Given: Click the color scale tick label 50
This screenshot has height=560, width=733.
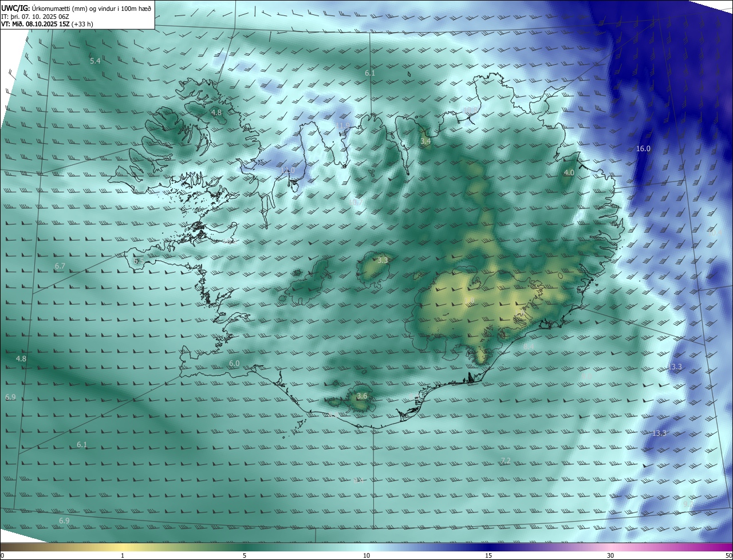Looking at the screenshot, I should [x=728, y=556].
